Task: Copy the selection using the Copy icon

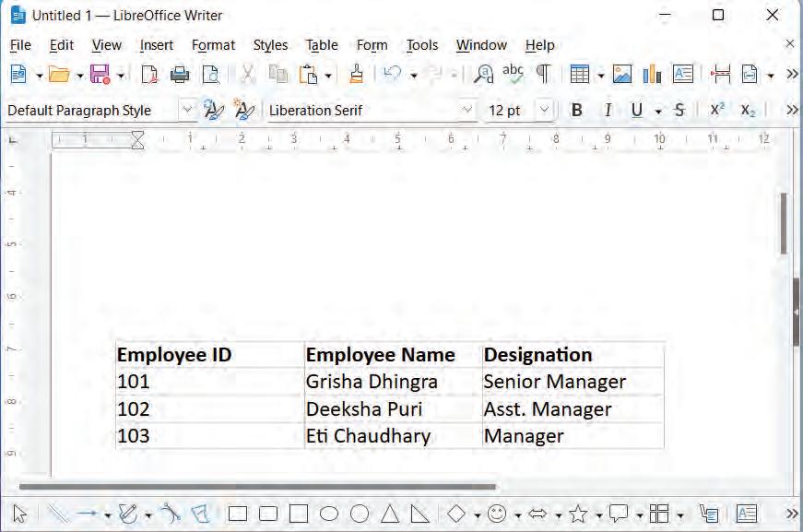Action: (x=278, y=75)
